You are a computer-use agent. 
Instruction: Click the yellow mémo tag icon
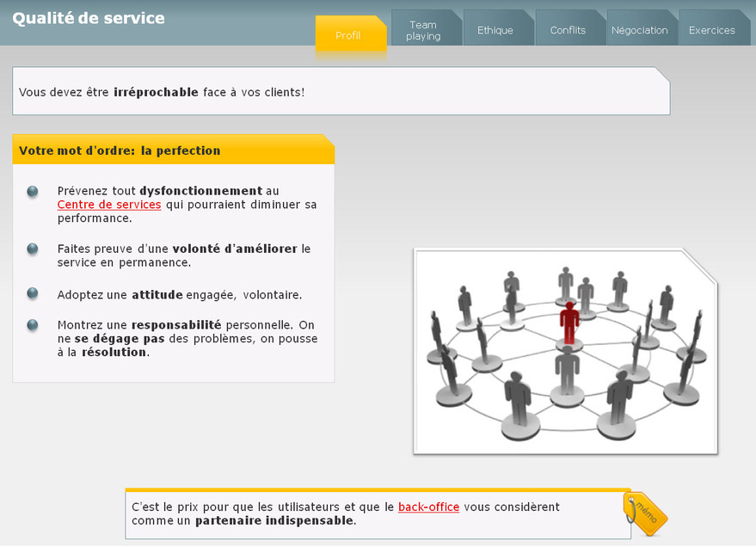645,514
